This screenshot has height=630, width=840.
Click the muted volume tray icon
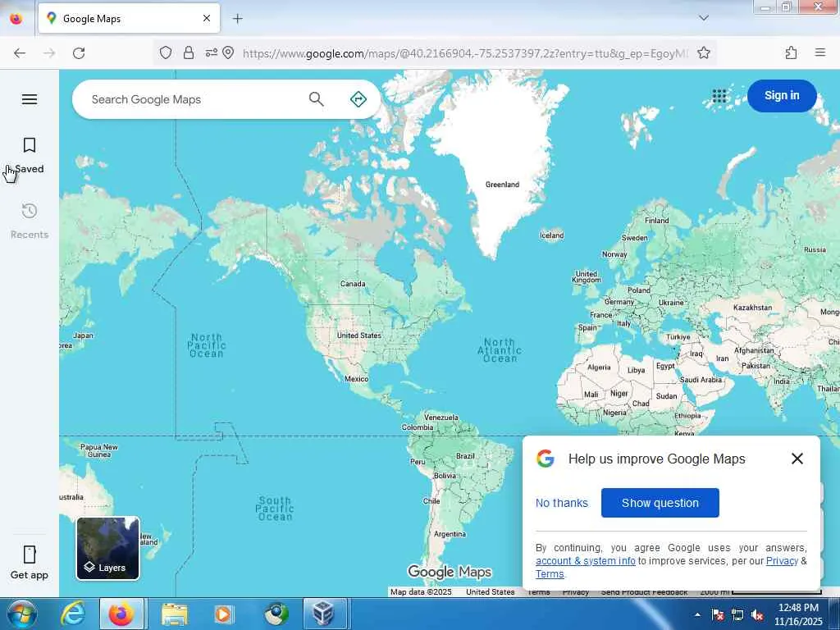pos(757,615)
